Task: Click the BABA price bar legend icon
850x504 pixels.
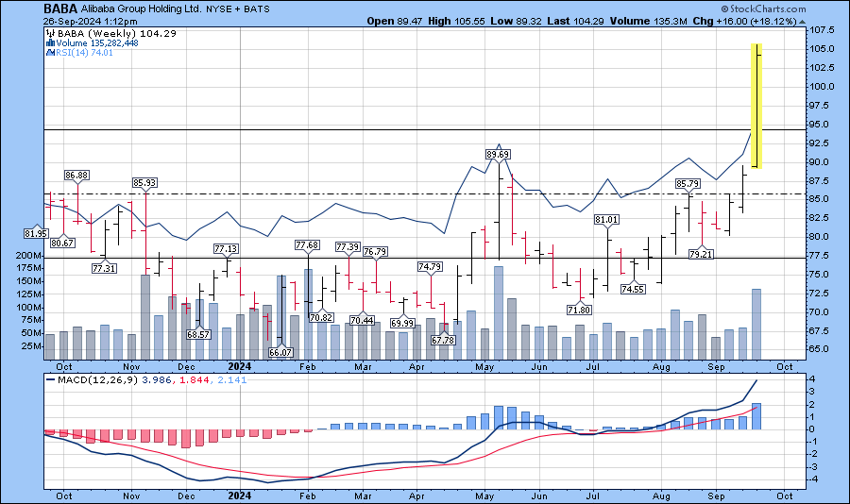Action: (49, 33)
